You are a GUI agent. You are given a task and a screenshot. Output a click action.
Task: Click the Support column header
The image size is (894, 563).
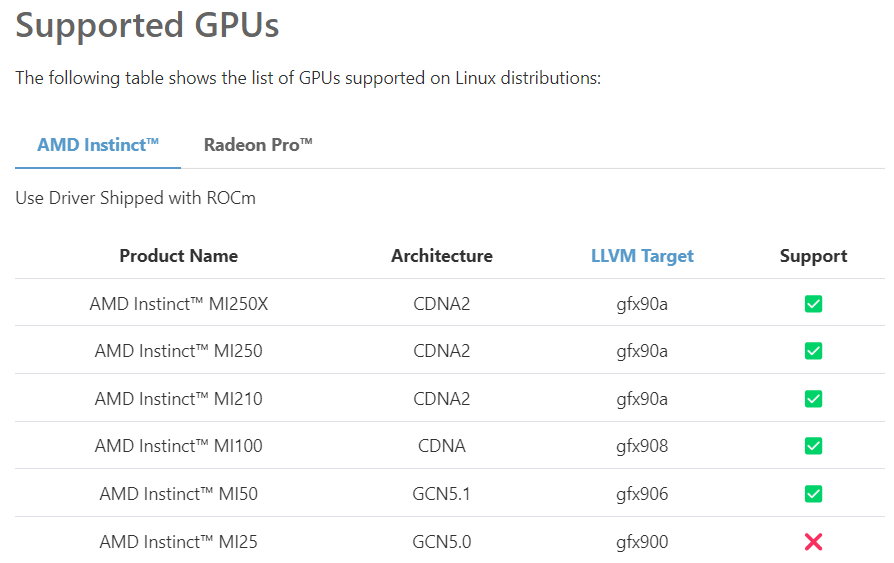coord(813,256)
